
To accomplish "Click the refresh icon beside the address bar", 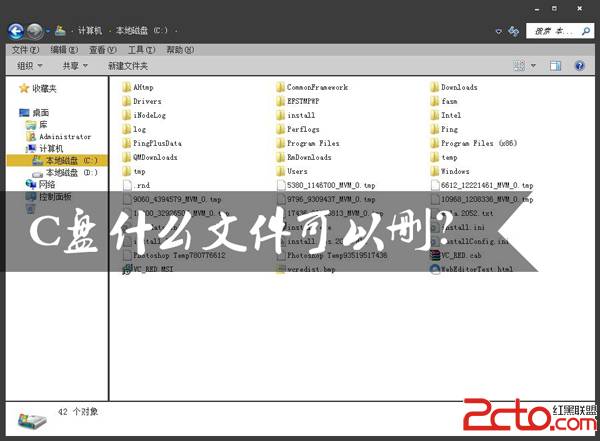I will 513,31.
